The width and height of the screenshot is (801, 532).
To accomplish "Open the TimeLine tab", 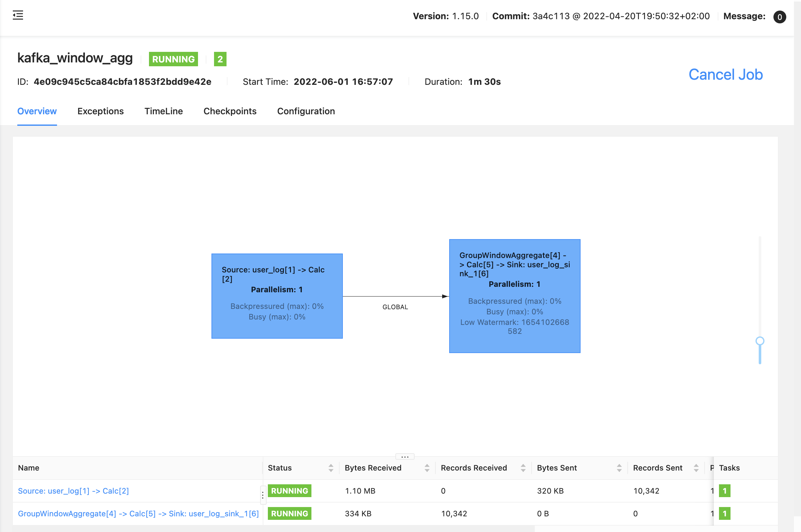I will [x=164, y=111].
